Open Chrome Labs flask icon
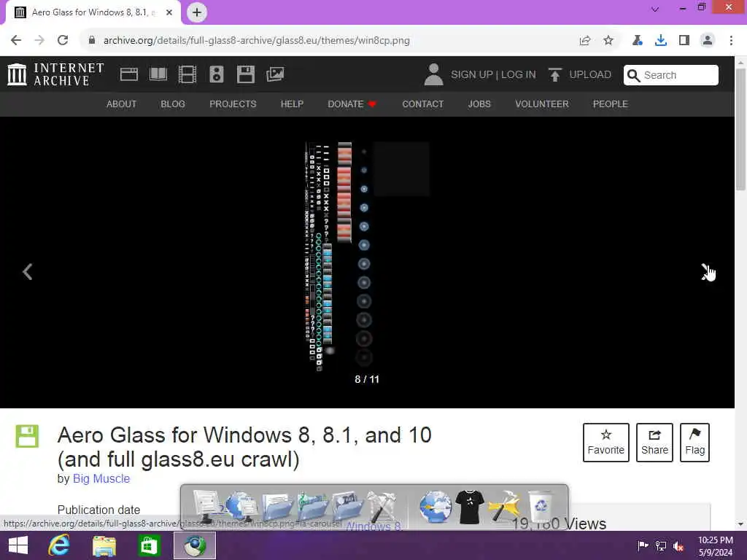Screen dimensions: 747x560 tap(638, 41)
